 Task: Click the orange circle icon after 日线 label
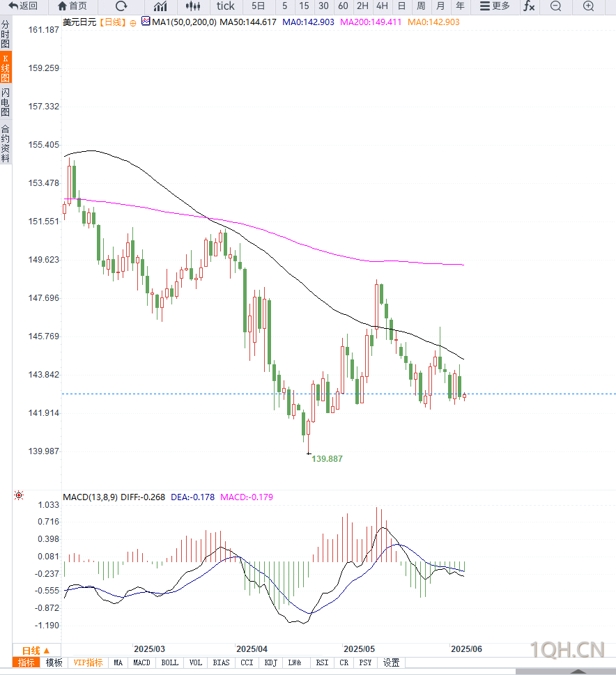133,23
